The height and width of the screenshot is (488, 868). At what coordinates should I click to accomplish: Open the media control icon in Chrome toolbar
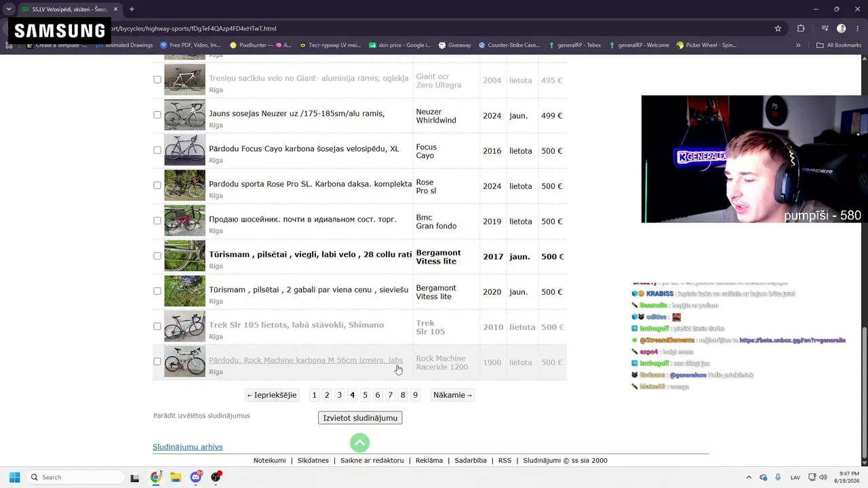point(825,28)
